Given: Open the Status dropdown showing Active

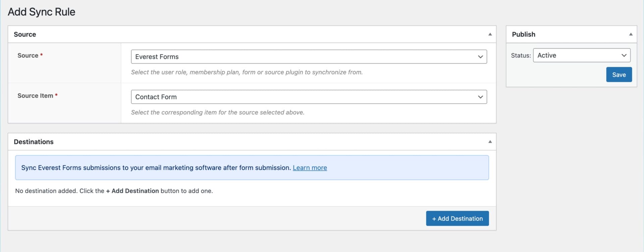Looking at the screenshot, I should tap(582, 55).
